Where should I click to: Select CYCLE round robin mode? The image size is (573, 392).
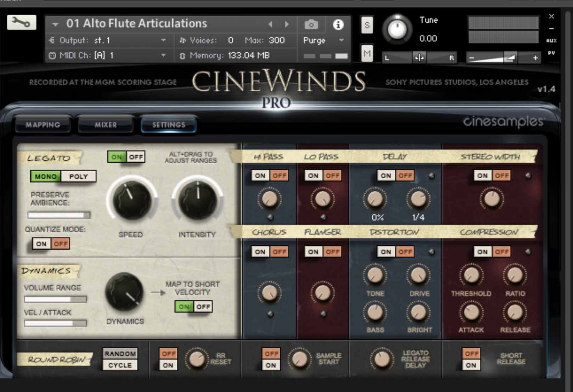coord(120,365)
